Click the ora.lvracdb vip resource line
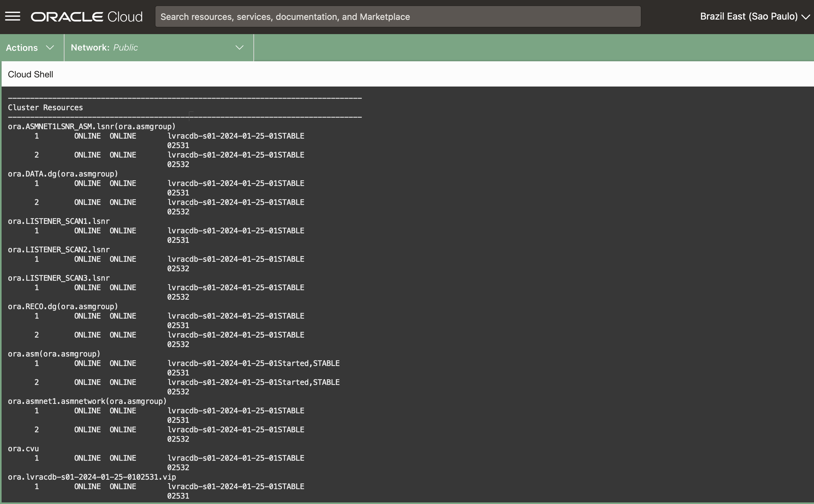Screen dimensions: 814x504 click(x=92, y=477)
